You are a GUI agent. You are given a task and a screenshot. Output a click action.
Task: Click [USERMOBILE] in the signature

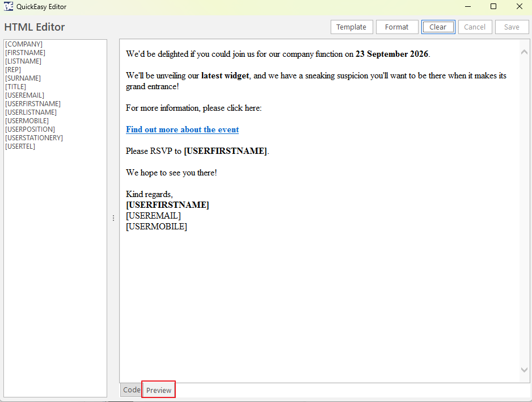point(157,227)
